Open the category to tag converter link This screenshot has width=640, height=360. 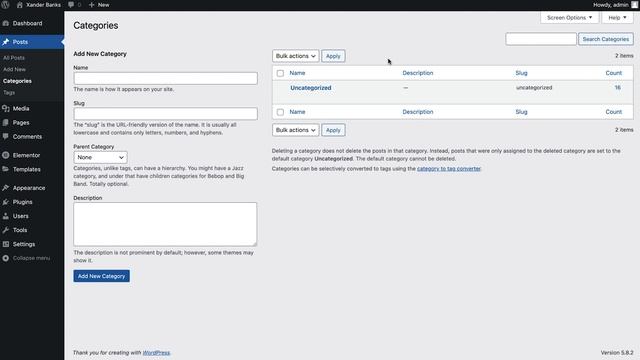coord(449,169)
